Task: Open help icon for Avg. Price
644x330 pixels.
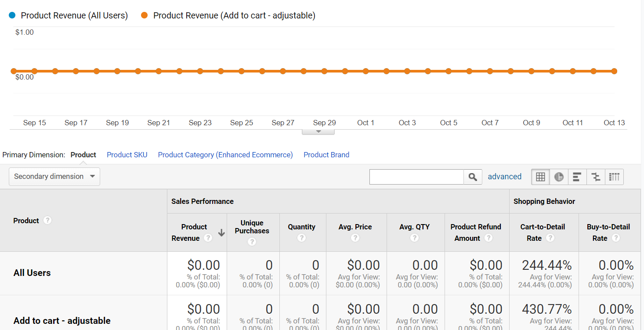Action: [355, 238]
